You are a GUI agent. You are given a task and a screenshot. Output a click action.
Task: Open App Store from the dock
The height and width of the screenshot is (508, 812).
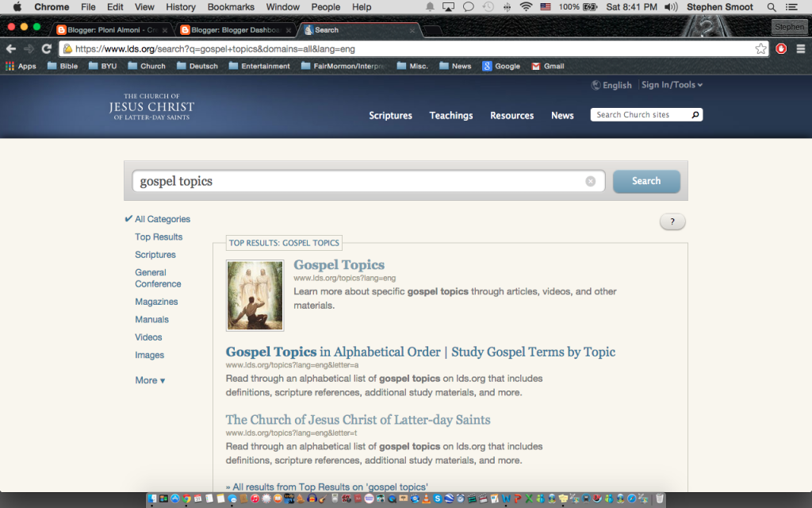click(x=175, y=498)
